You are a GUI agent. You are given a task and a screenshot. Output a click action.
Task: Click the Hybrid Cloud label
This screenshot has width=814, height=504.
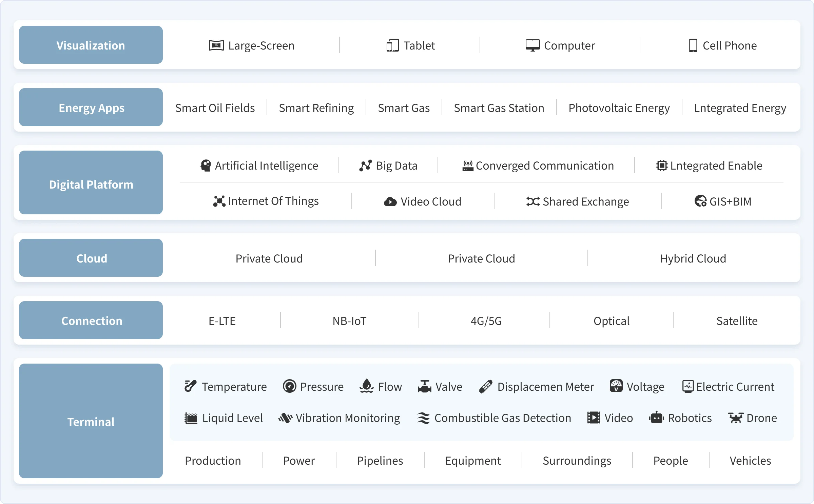pyautogui.click(x=693, y=258)
